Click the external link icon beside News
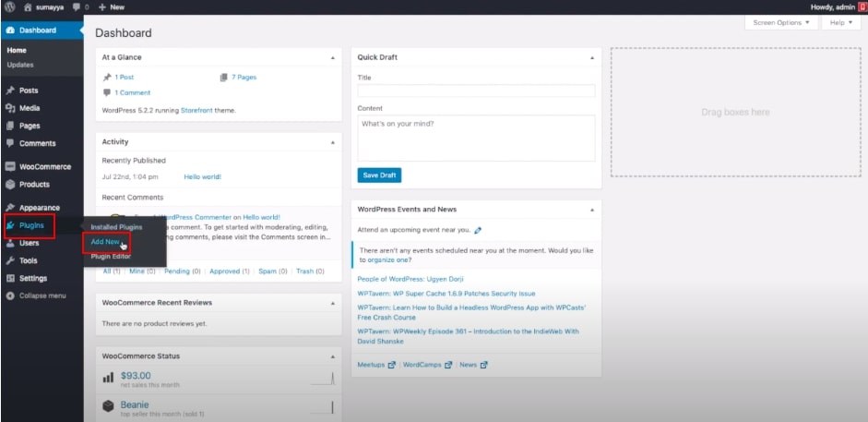 coord(484,365)
